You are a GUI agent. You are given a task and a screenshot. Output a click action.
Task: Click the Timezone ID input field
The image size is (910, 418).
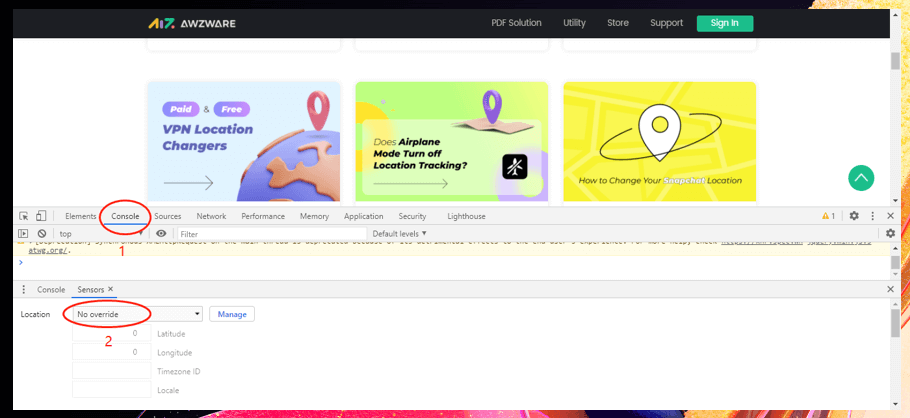(111, 371)
